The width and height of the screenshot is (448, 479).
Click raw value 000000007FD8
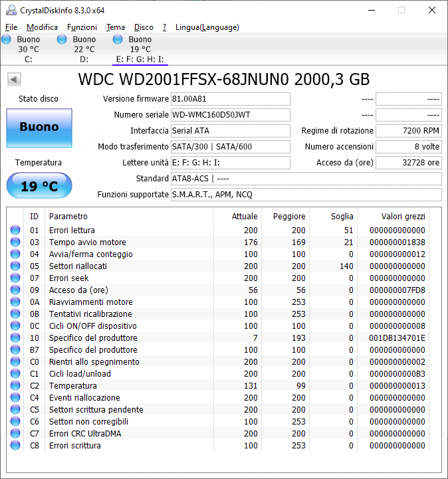coord(397,290)
